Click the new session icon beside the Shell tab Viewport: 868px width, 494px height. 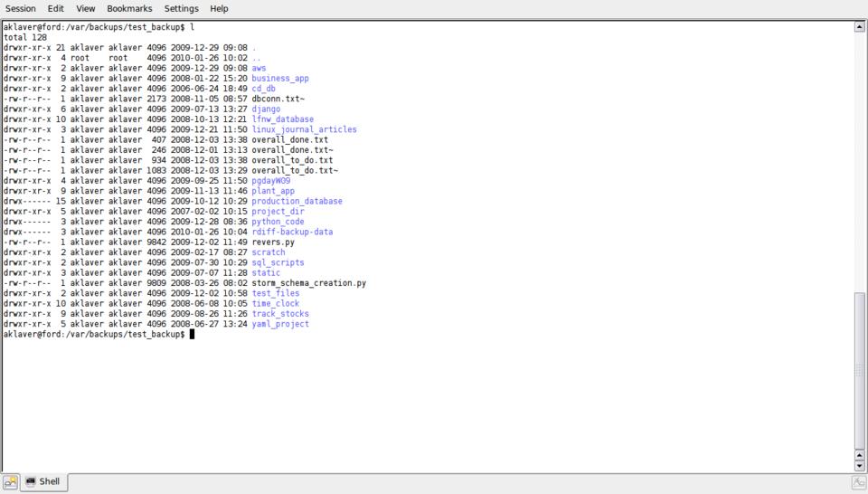[x=11, y=483]
